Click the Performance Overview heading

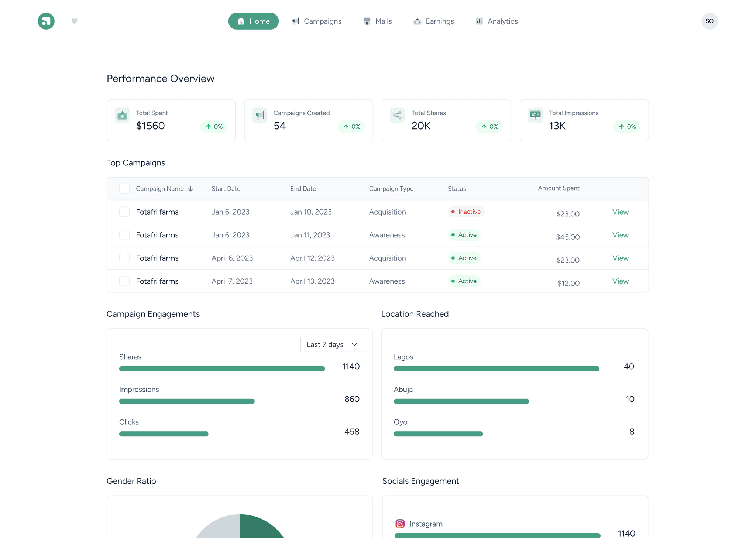point(161,79)
